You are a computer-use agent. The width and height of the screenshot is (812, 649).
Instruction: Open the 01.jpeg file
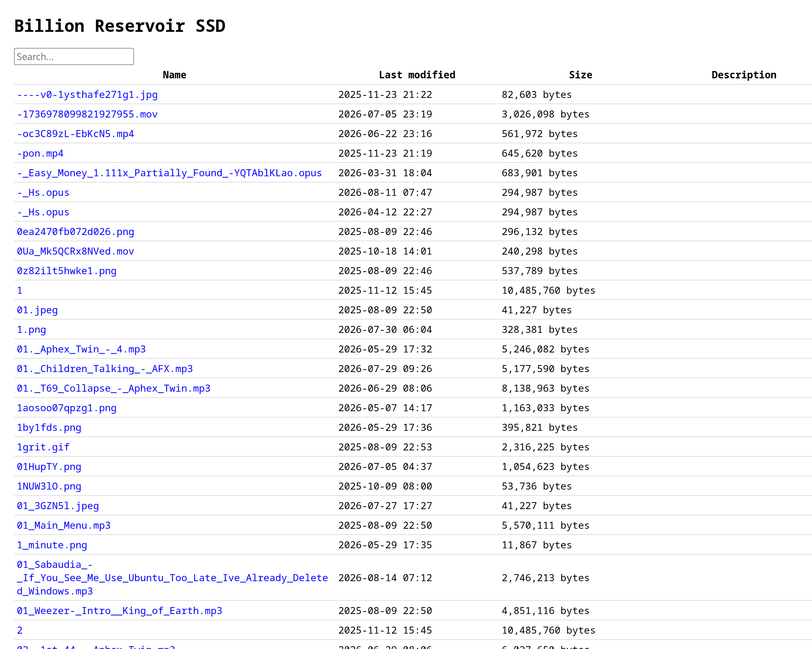[x=37, y=310]
